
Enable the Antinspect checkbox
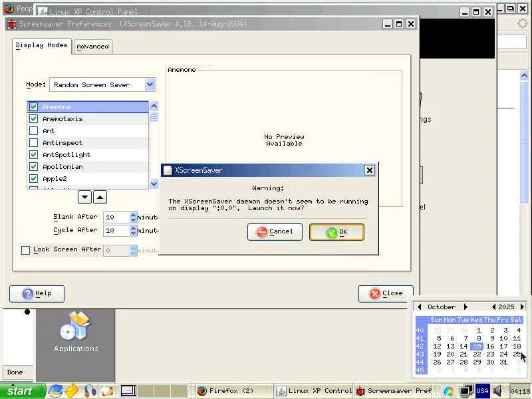tap(34, 142)
